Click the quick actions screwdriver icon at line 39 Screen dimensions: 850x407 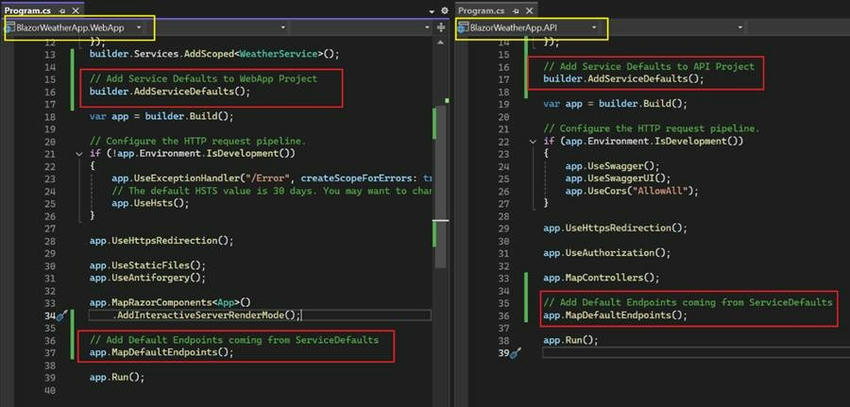pos(516,353)
